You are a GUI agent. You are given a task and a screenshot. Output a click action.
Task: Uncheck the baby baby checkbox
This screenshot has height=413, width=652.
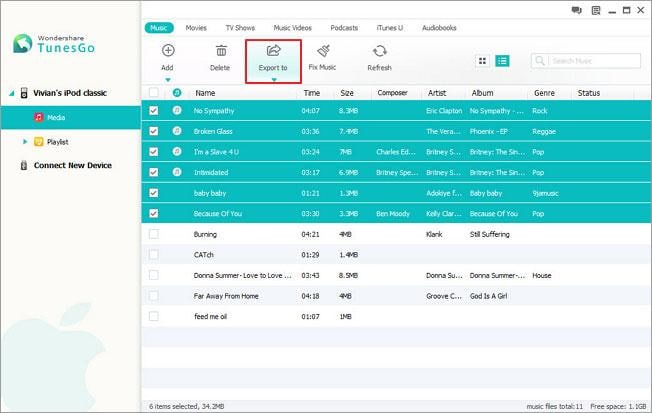pos(153,193)
